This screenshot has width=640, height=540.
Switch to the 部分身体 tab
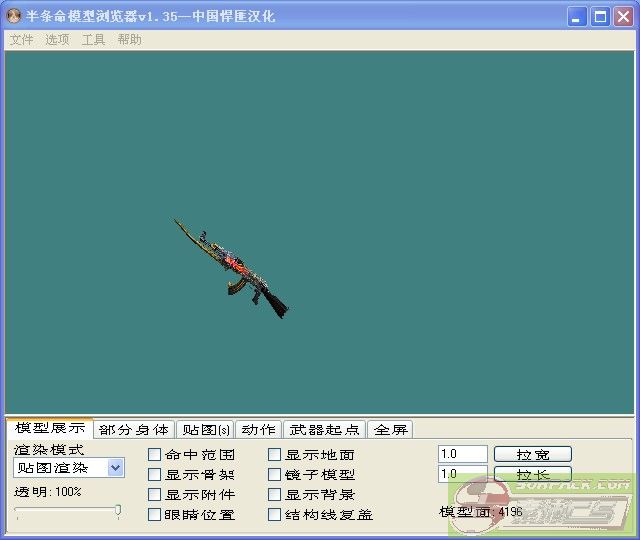click(134, 430)
